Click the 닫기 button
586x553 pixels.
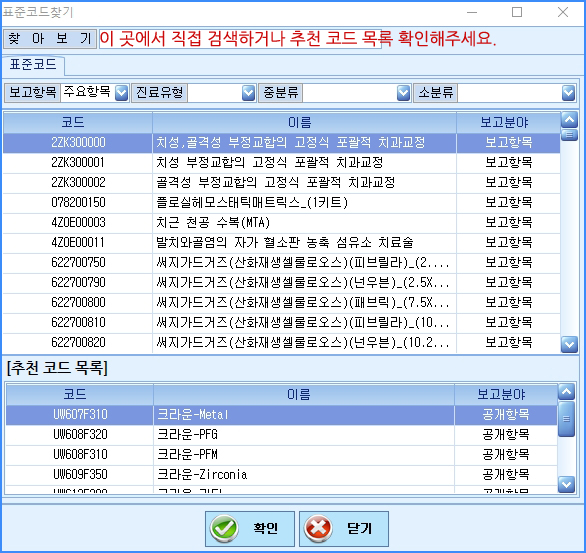coord(344,529)
